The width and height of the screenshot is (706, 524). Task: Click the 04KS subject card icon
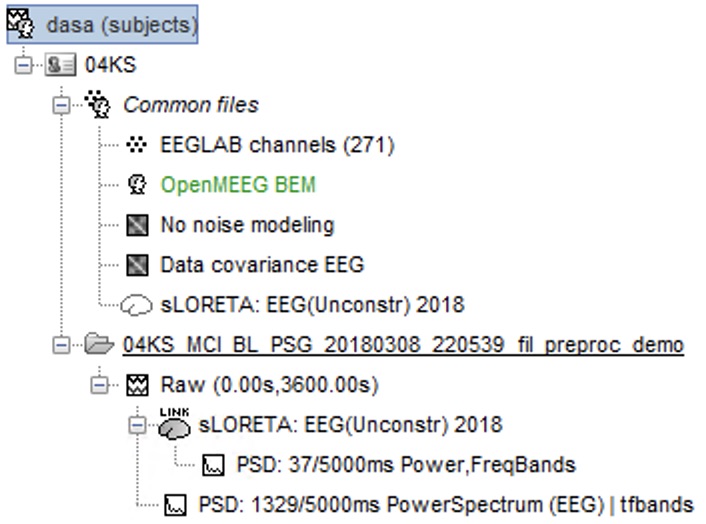click(60, 65)
